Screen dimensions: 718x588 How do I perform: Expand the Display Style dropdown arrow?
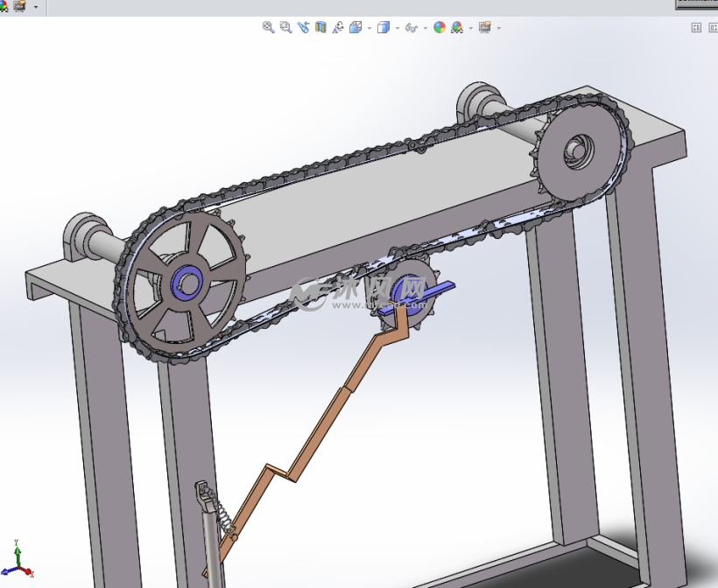(398, 28)
